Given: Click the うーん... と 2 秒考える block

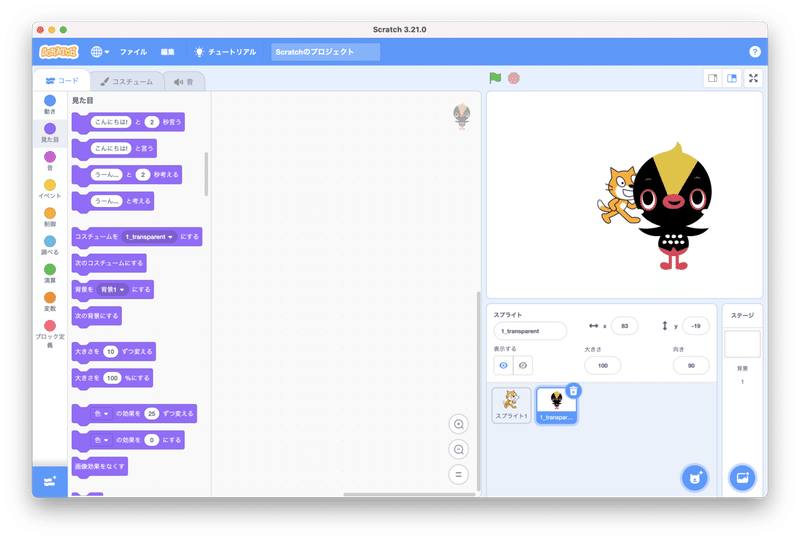Looking at the screenshot, I should [x=127, y=176].
